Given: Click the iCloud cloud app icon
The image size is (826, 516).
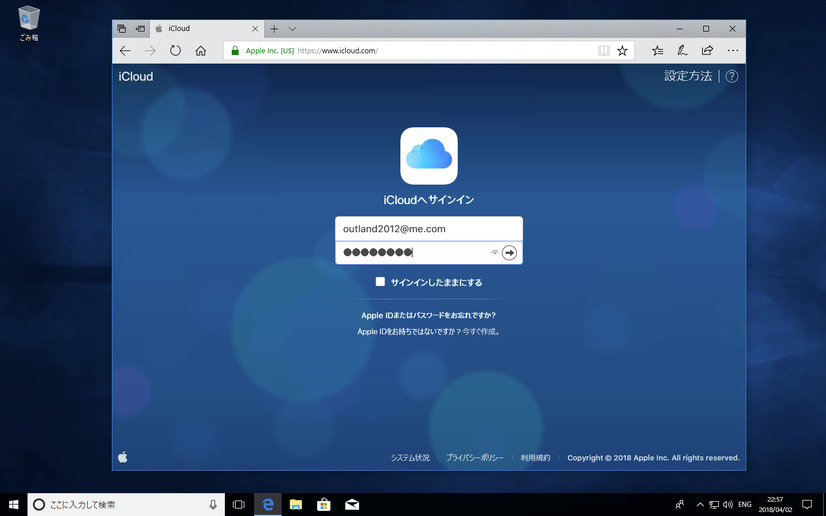Looking at the screenshot, I should click(x=429, y=156).
